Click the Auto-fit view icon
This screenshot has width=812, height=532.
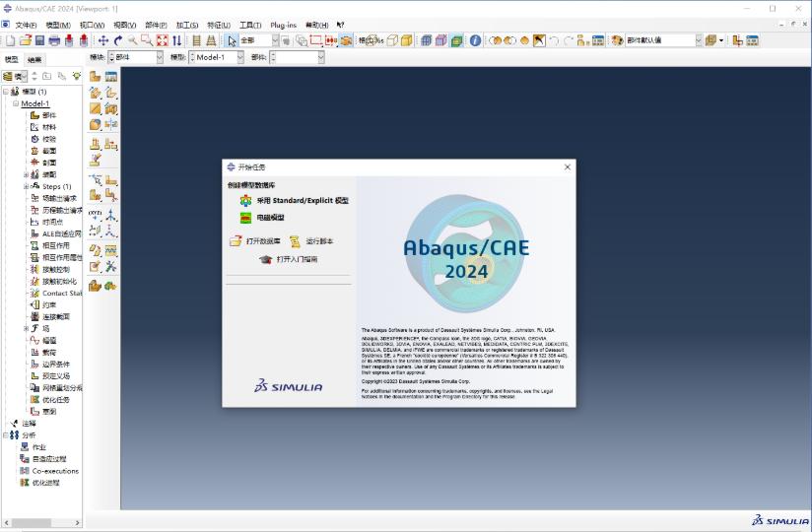(x=162, y=40)
